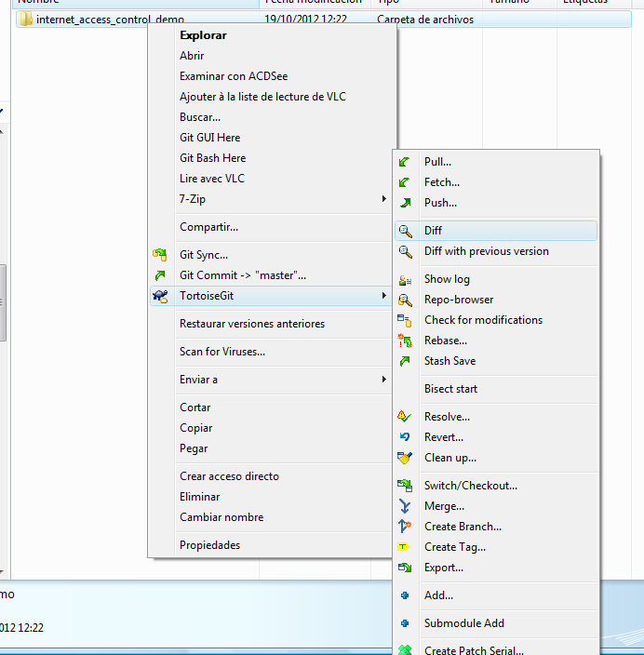Click the Submodule Add plus icon
The height and width of the screenshot is (655, 644).
405,623
